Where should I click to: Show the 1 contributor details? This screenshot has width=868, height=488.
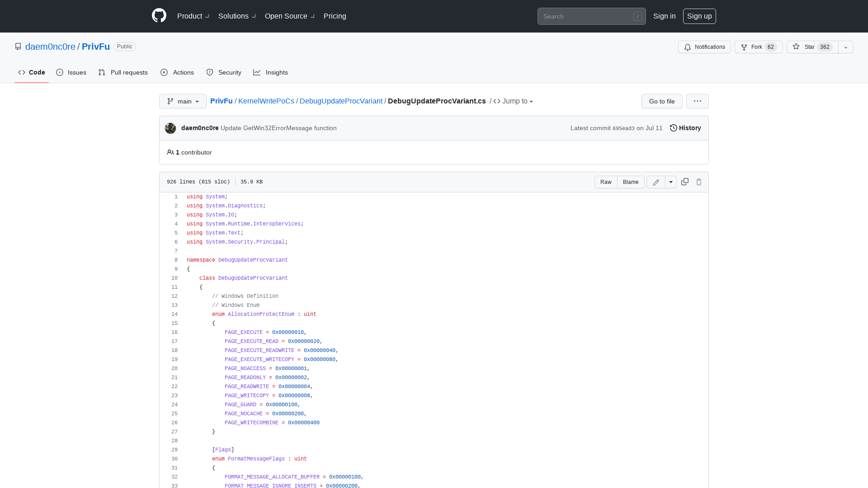189,152
